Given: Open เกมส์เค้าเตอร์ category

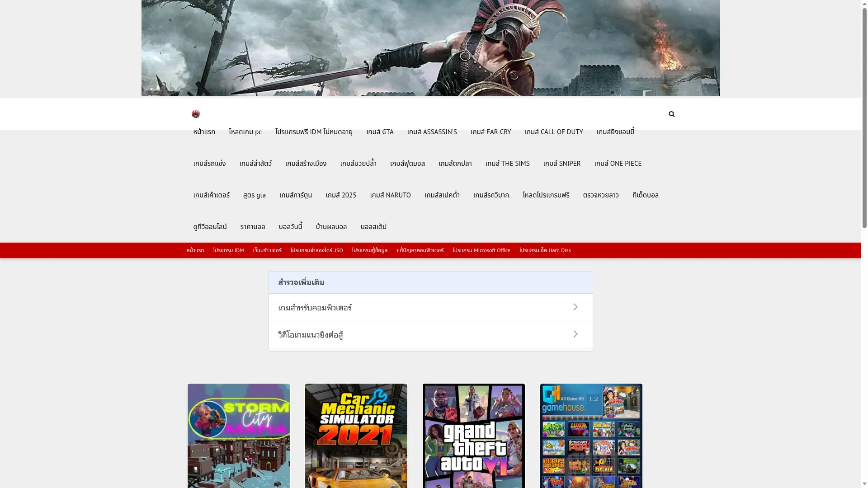Looking at the screenshot, I should pos(211,195).
